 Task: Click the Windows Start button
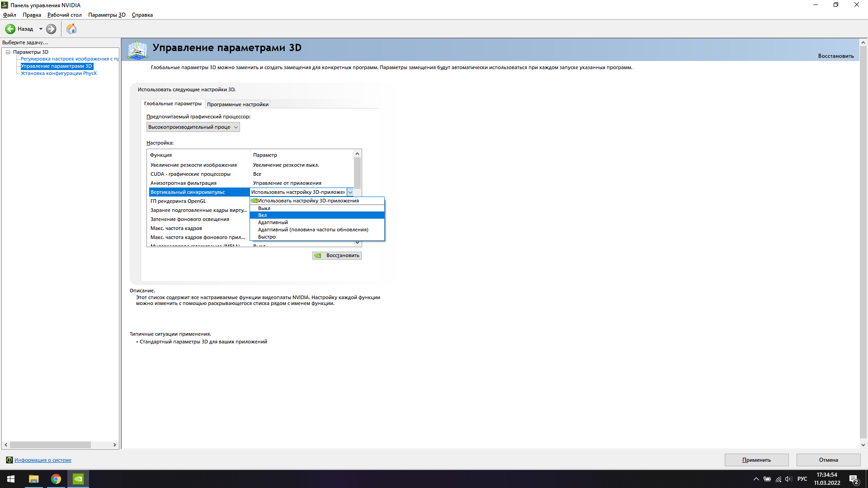[x=11, y=479]
